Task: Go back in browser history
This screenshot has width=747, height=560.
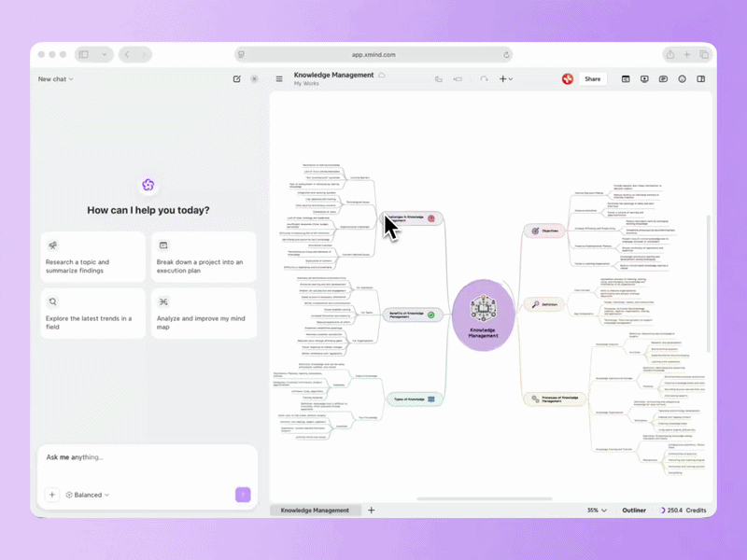Action: (x=127, y=55)
